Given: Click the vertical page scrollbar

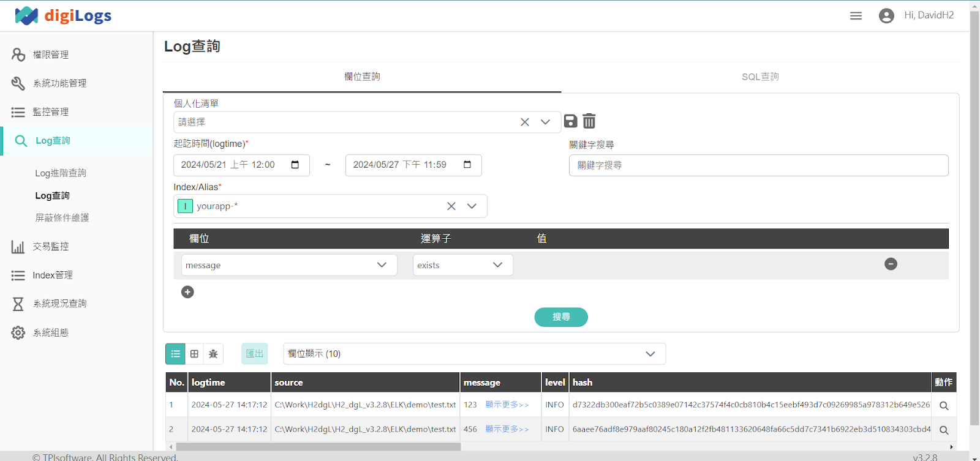Looking at the screenshot, I should coord(974,217).
